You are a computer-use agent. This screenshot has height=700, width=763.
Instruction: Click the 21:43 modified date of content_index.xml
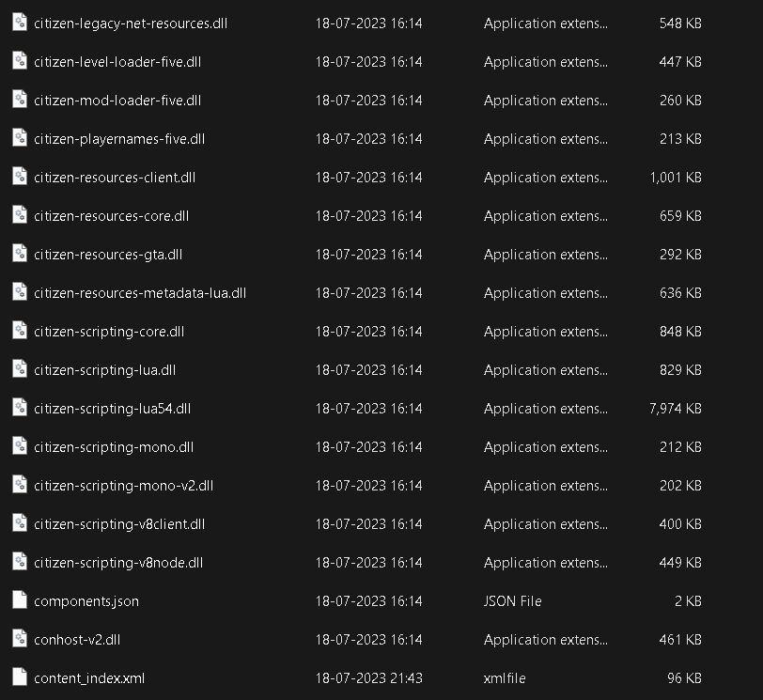tap(369, 678)
